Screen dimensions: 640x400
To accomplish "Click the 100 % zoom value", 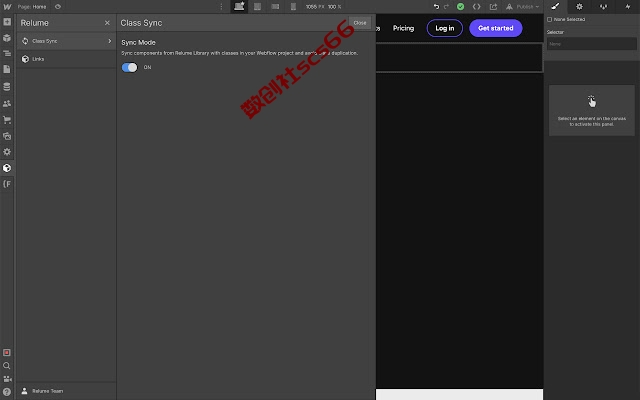I will [334, 7].
